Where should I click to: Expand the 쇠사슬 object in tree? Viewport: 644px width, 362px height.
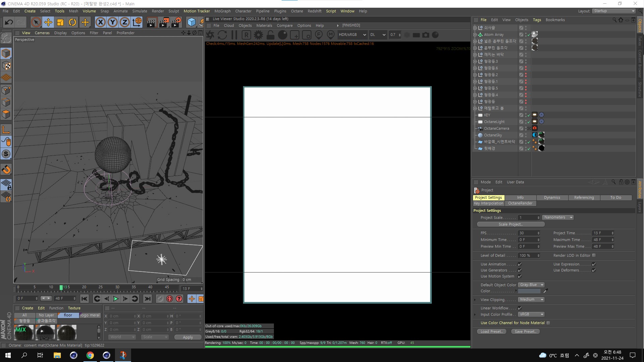pos(475,28)
